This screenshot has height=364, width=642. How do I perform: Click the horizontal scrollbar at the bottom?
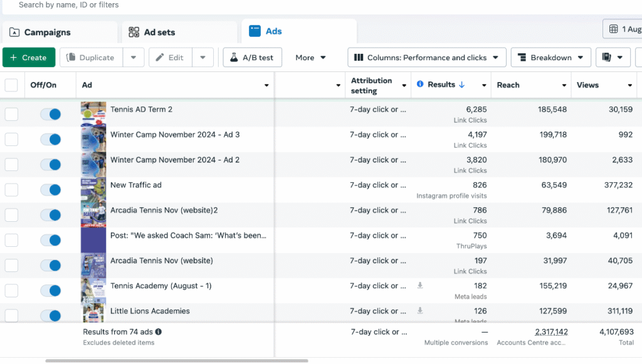tap(176, 361)
